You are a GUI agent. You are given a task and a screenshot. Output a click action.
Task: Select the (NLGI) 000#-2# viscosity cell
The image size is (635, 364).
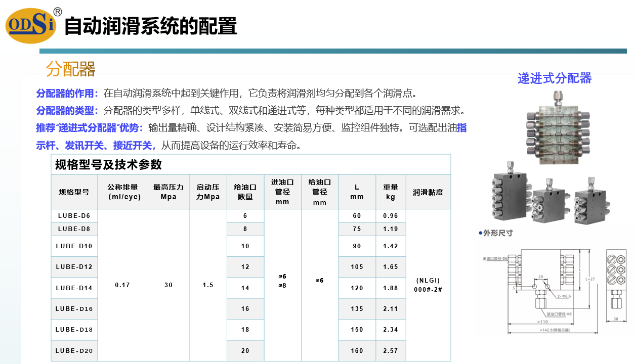(x=428, y=285)
